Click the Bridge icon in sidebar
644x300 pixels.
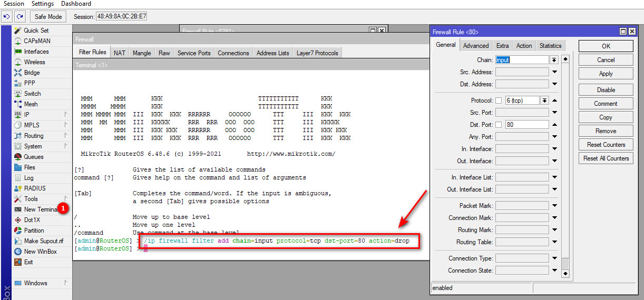18,73
